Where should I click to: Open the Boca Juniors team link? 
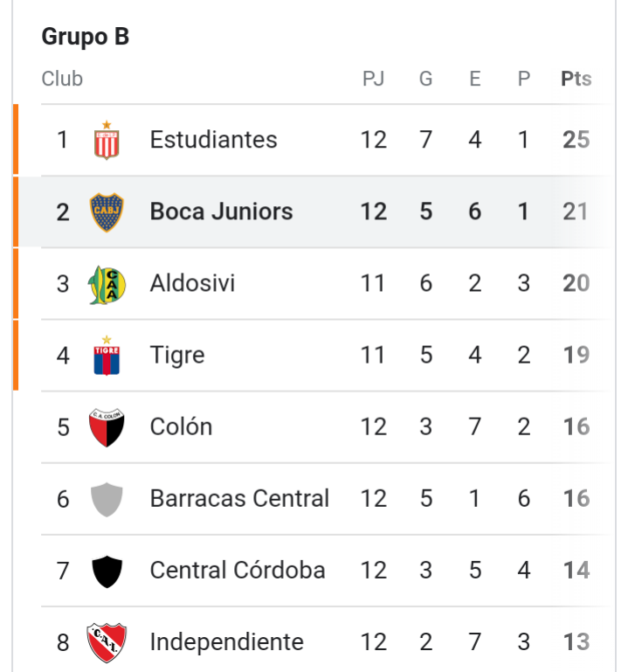coord(221,211)
